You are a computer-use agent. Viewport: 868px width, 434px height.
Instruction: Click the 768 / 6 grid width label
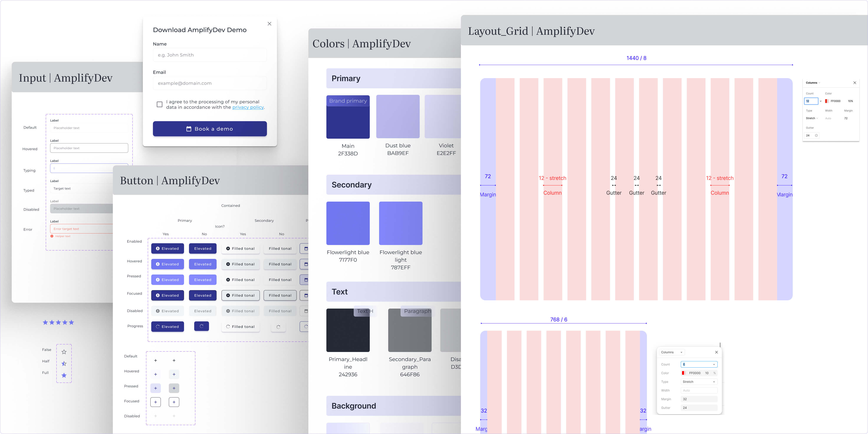[x=559, y=319]
